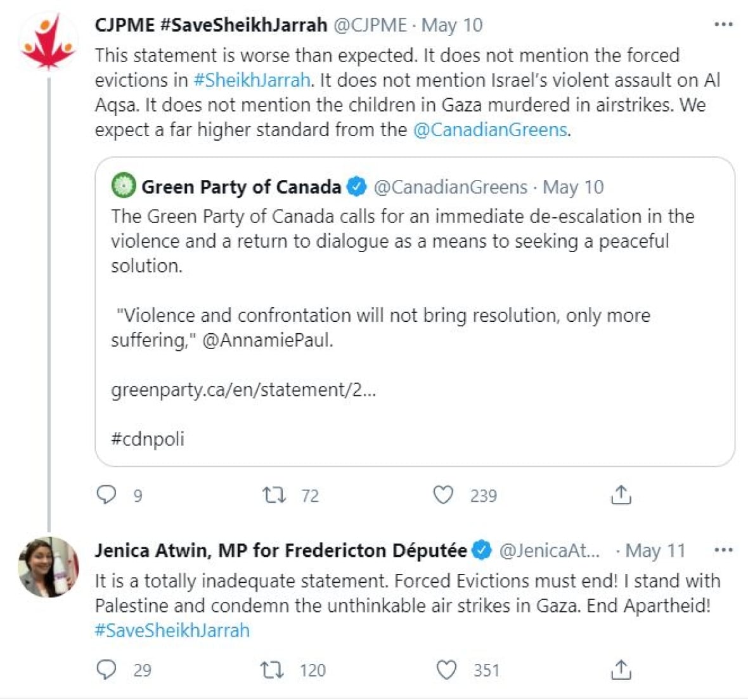Share the CJPME tweet
The width and height of the screenshot is (748, 700).
[x=621, y=495]
